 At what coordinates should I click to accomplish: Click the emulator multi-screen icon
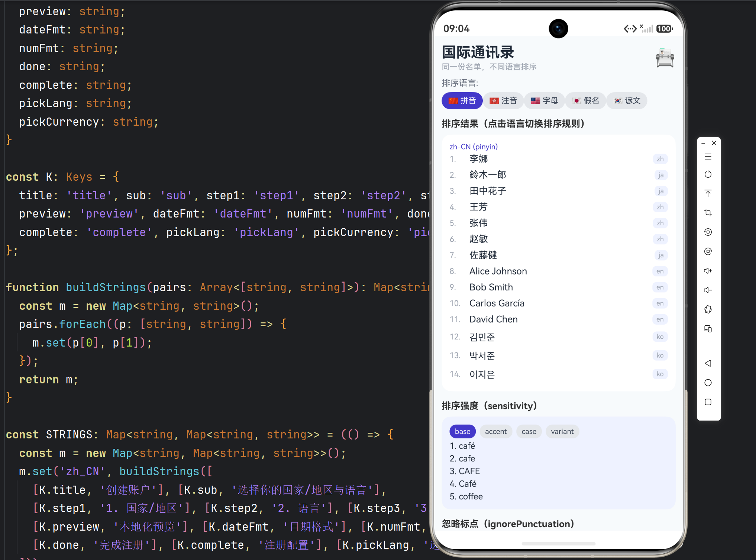click(708, 329)
